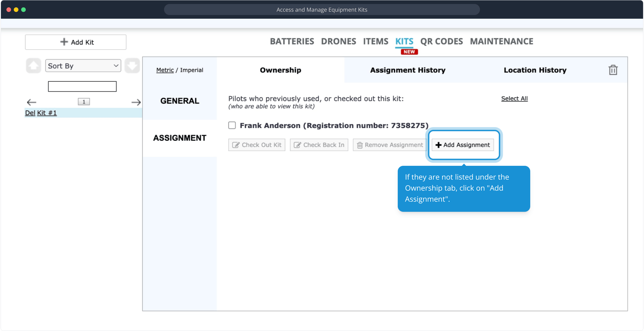This screenshot has width=644, height=331.
Task: Click the Select All link
Action: [514, 99]
